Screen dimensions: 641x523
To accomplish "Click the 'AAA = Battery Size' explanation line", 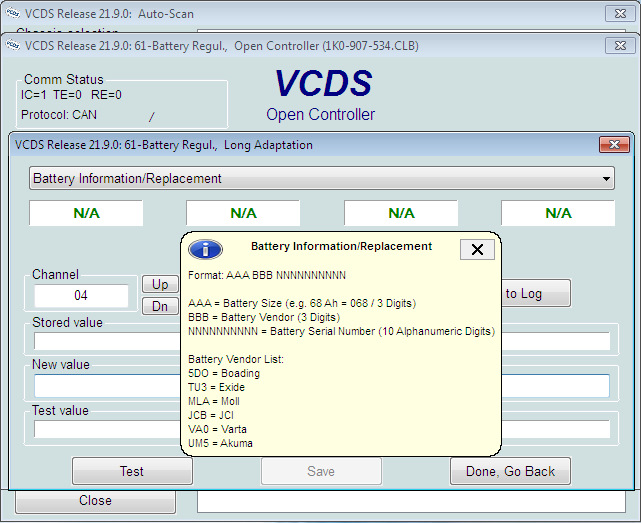I will (302, 303).
